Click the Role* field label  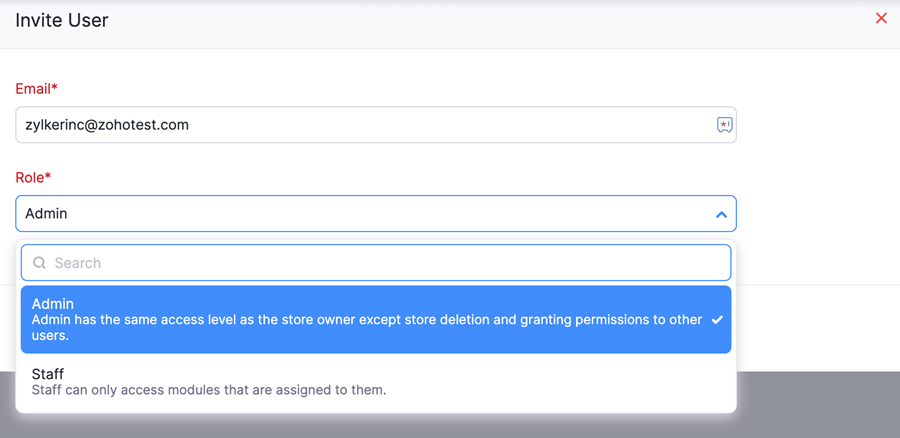(33, 178)
